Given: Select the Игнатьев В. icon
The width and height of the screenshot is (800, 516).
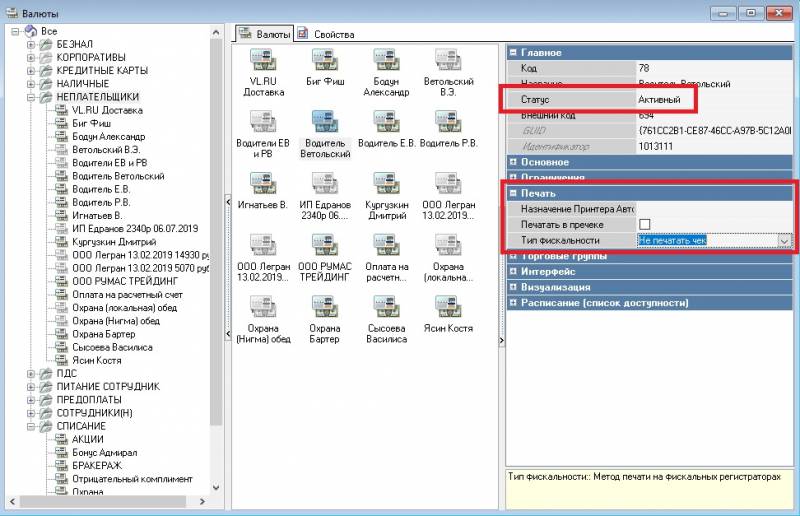Looking at the screenshot, I should pyautogui.click(x=263, y=184).
